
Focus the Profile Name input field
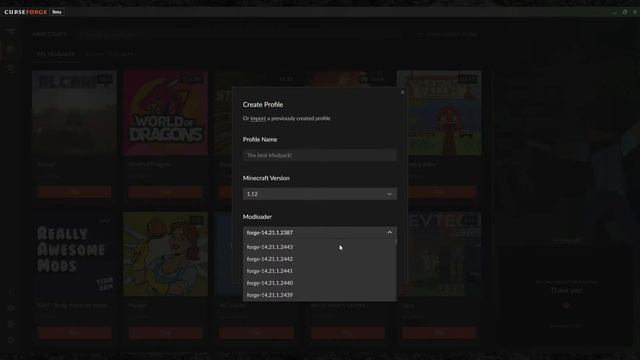point(320,156)
